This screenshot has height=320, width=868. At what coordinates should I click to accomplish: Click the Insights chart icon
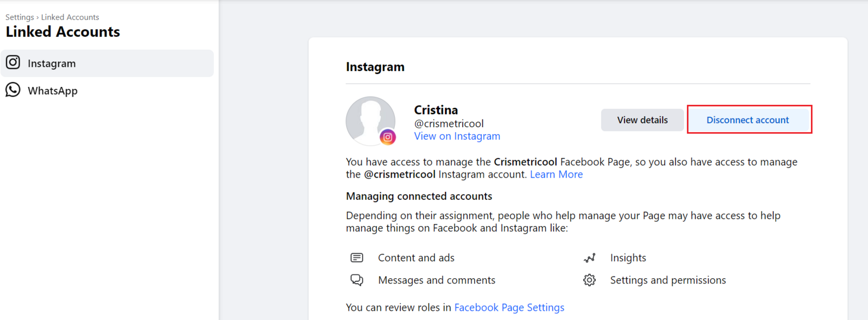[590, 258]
